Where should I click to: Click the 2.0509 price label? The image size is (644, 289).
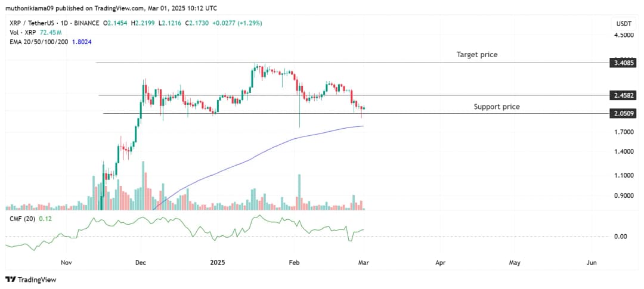(x=621, y=114)
